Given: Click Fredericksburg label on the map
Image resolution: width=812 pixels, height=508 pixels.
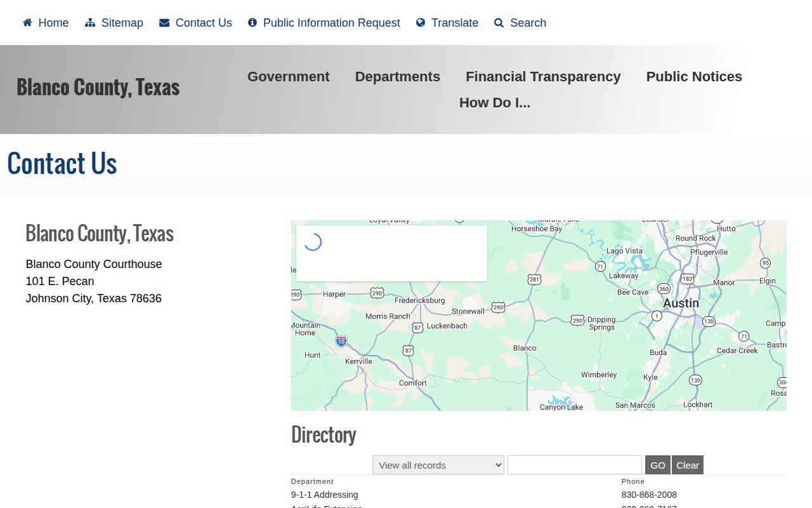Looking at the screenshot, I should 420,300.
